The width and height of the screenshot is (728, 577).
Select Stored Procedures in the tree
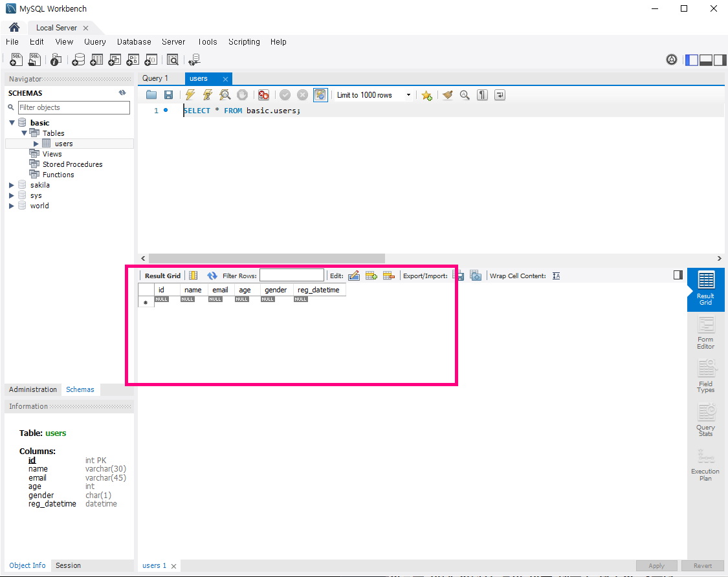[x=72, y=164]
